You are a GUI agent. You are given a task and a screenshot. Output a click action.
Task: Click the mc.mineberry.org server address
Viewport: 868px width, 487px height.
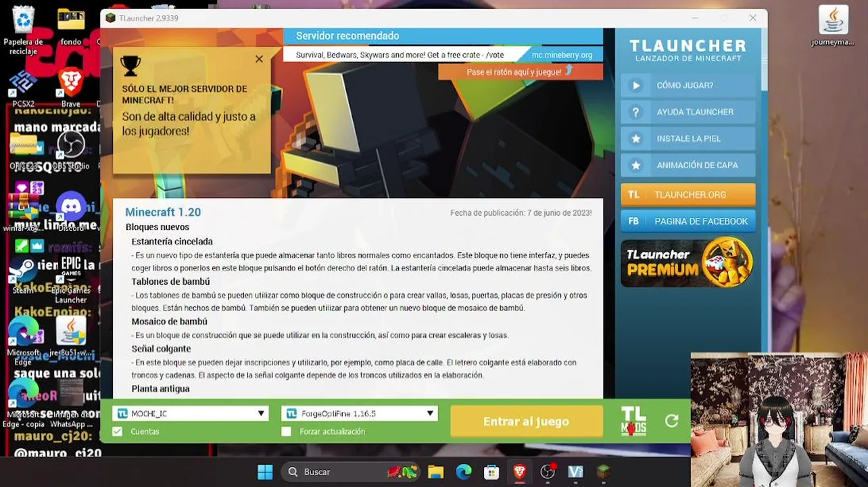562,55
